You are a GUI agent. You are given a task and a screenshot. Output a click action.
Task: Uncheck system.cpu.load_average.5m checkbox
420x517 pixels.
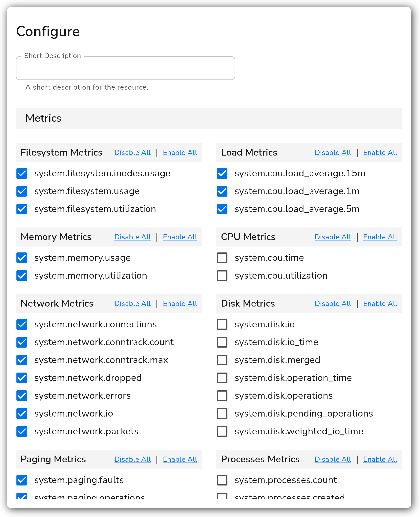(x=222, y=209)
